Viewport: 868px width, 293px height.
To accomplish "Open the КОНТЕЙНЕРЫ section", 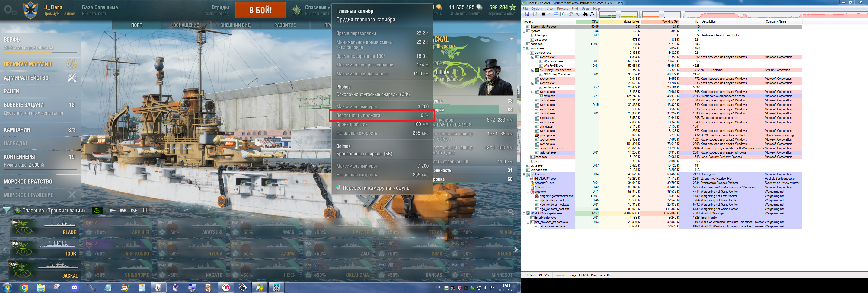I will click(x=40, y=161).
